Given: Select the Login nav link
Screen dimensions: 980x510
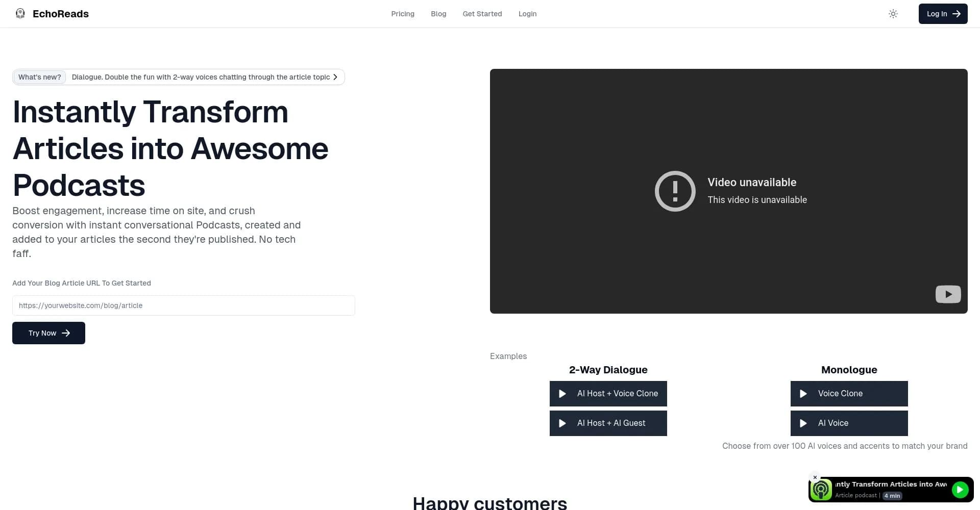Looking at the screenshot, I should 527,14.
